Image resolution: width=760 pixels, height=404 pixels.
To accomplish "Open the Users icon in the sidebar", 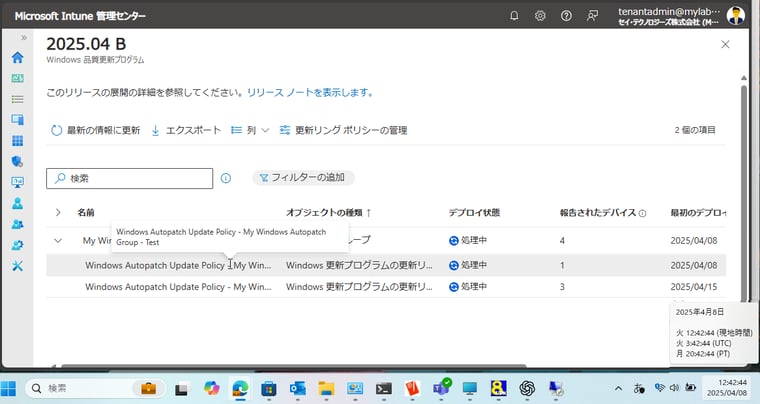I will [17, 203].
